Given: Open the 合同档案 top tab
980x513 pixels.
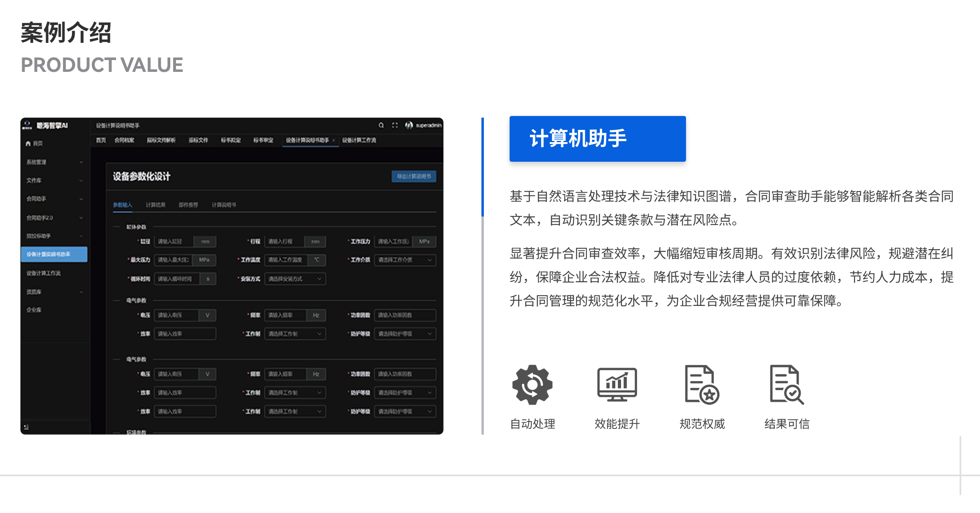Looking at the screenshot, I should [124, 140].
